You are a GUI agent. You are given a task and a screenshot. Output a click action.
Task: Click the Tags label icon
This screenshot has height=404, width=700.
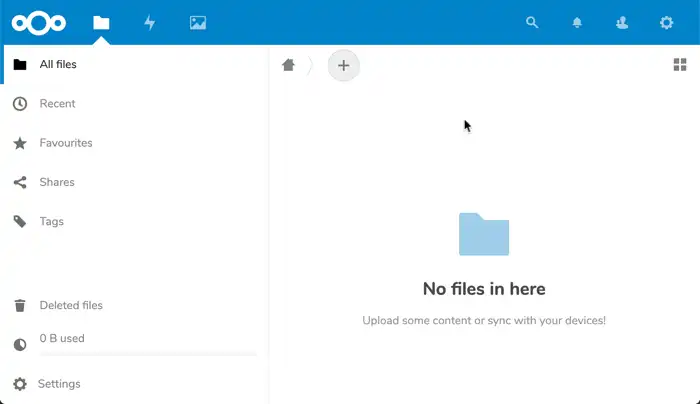(20, 221)
